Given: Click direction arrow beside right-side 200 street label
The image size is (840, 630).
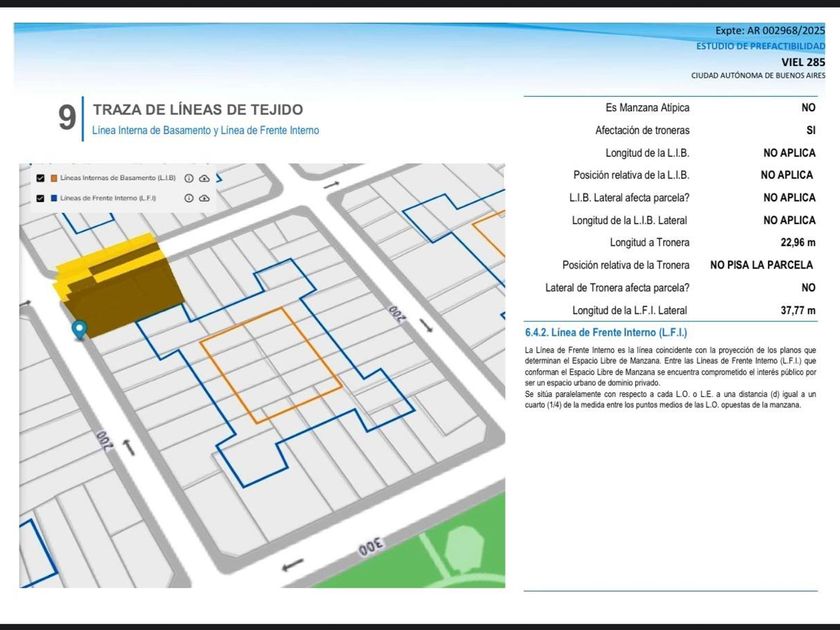Looking at the screenshot, I should 428,326.
